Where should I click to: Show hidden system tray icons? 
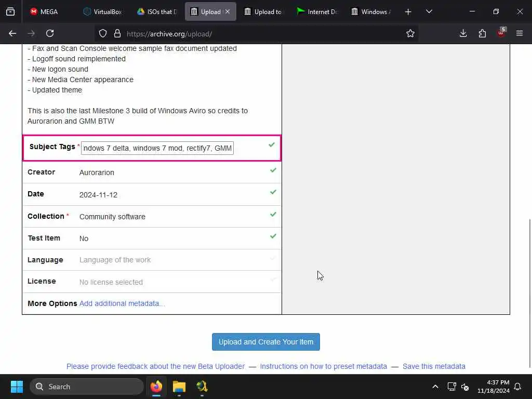[x=435, y=387]
